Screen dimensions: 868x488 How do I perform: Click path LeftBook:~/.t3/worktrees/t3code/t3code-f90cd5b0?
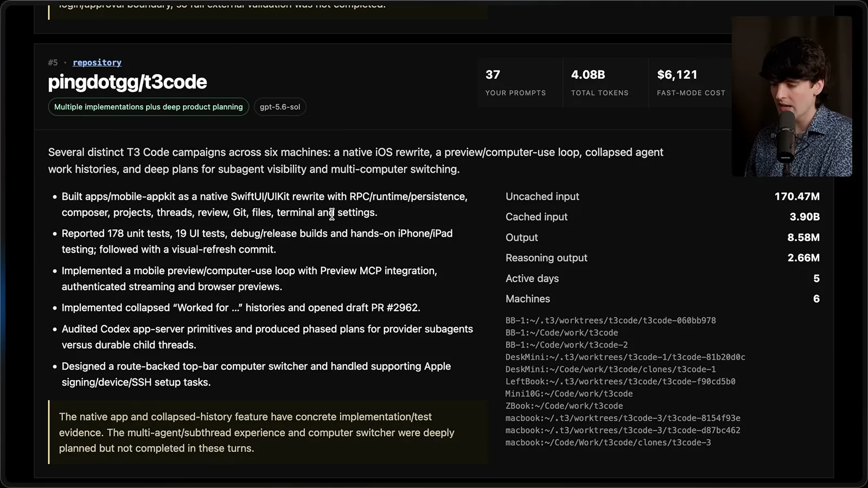click(x=621, y=382)
